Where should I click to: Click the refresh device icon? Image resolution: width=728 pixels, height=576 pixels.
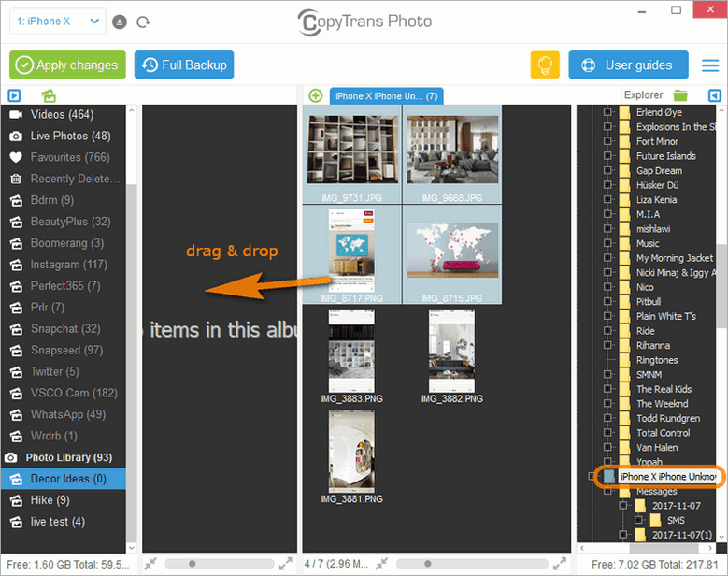click(x=143, y=22)
